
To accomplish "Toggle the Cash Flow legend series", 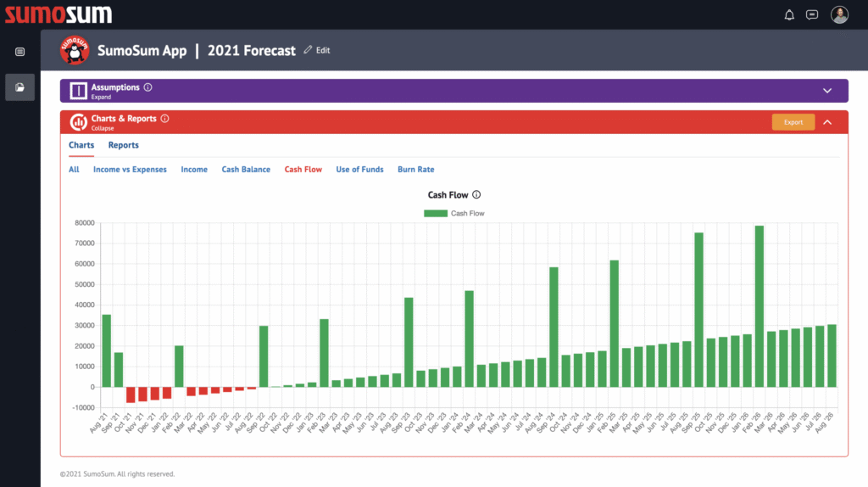I will click(x=454, y=213).
